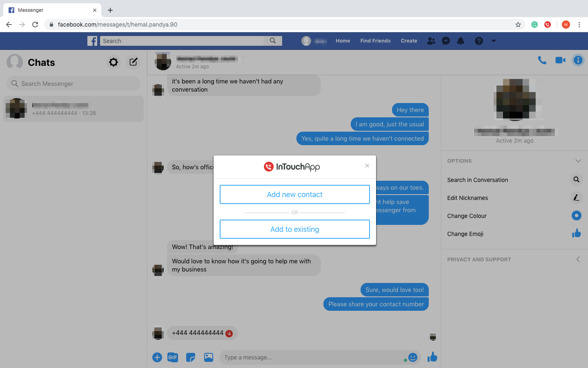Click the Facebook logo icon
This screenshot has width=588, height=368.
click(x=92, y=41)
